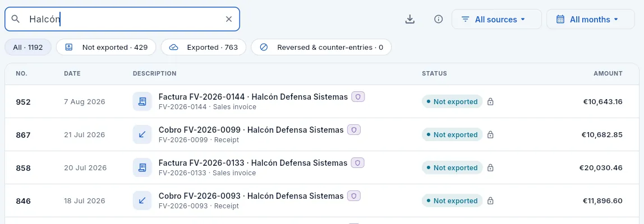Viewport: 644px width, 224px height.
Task: Click the shield badge on entry 867
Action: [x=354, y=130]
